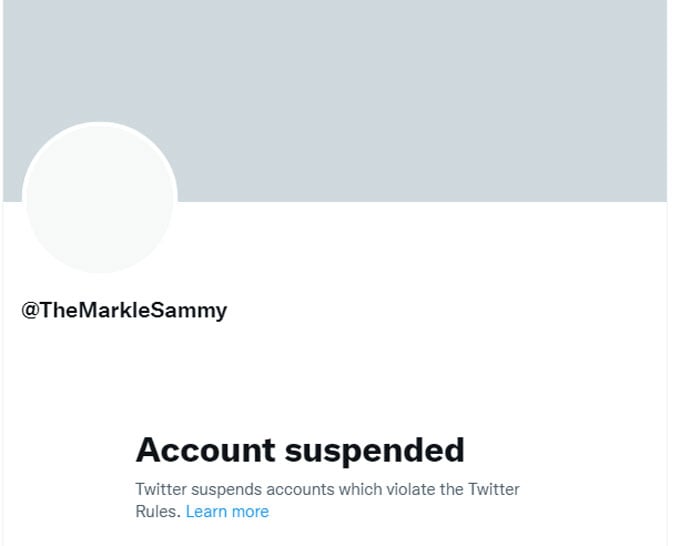Click the word "more" in the Learn more link
700x546 pixels.
pyautogui.click(x=250, y=511)
